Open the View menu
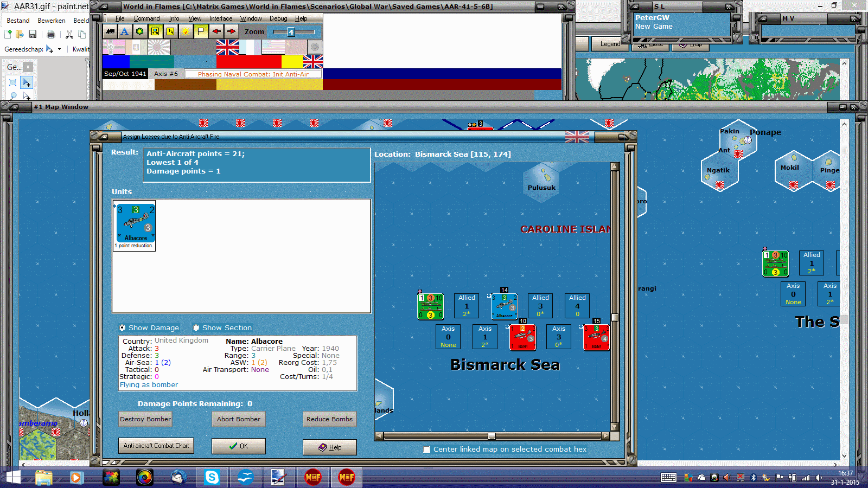Viewport: 868px width, 488px height. (195, 18)
